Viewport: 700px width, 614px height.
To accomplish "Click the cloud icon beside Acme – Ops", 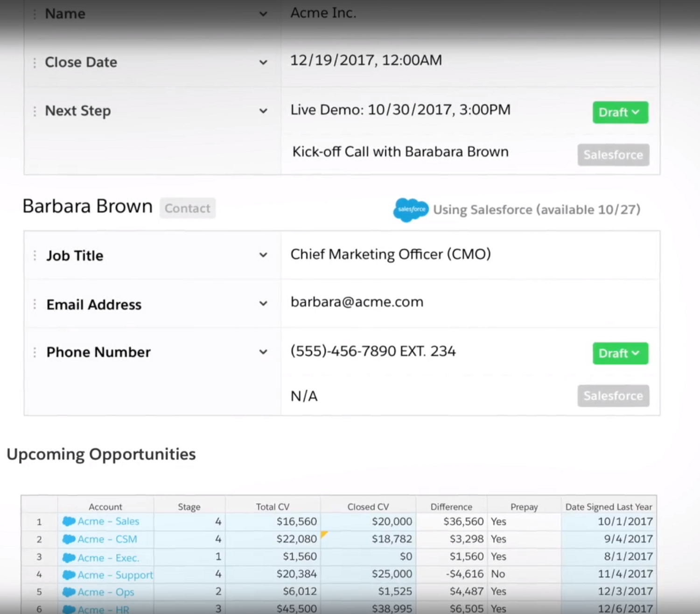I will tap(69, 592).
